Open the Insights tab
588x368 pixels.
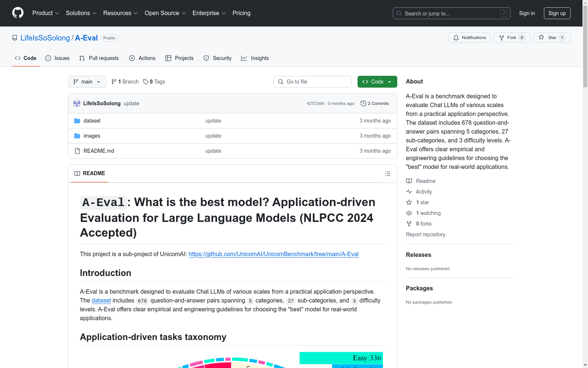click(255, 58)
